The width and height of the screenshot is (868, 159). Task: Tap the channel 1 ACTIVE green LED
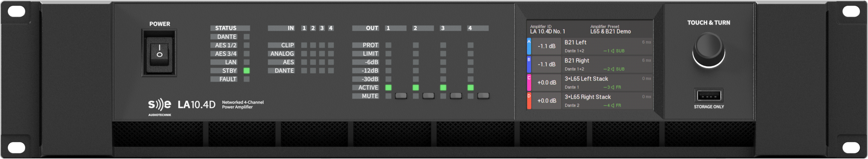click(388, 88)
